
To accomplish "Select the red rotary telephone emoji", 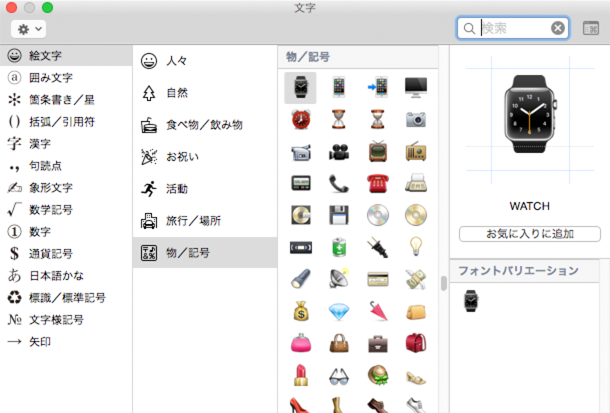I will [x=378, y=184].
